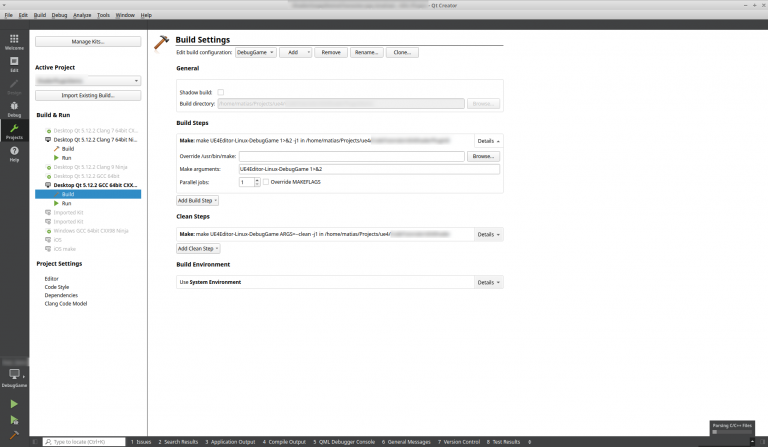Switch to Debug mode

(x=14, y=109)
